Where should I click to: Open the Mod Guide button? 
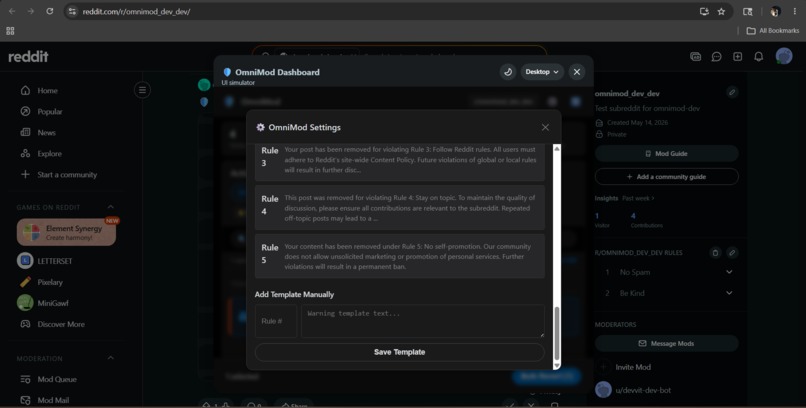667,154
